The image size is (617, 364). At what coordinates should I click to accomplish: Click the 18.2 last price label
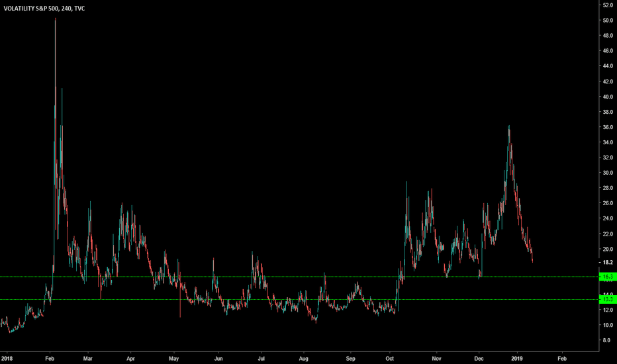tap(608, 262)
